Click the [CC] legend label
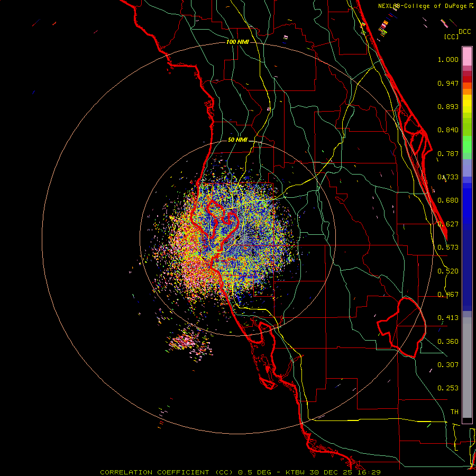476x476 pixels. point(451,36)
